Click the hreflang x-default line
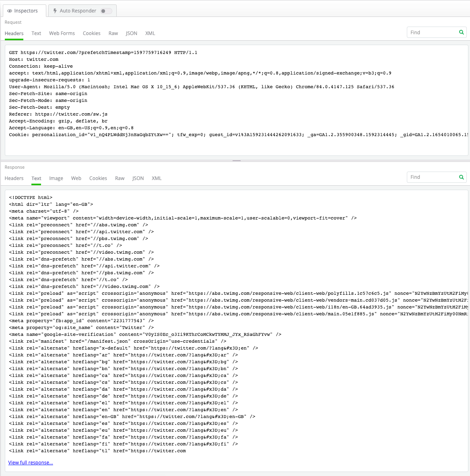This screenshot has width=470, height=476. pyautogui.click(x=134, y=348)
